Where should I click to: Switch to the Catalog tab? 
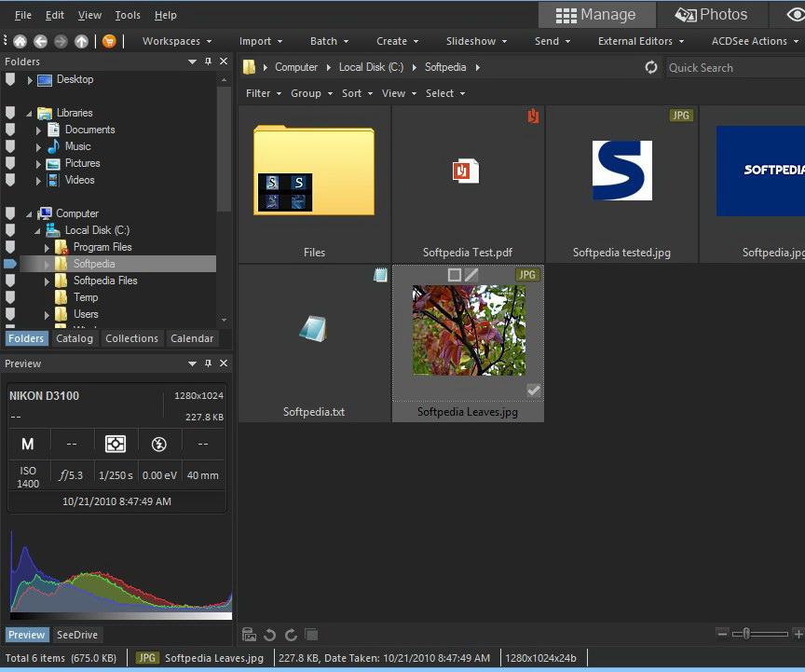pos(75,338)
